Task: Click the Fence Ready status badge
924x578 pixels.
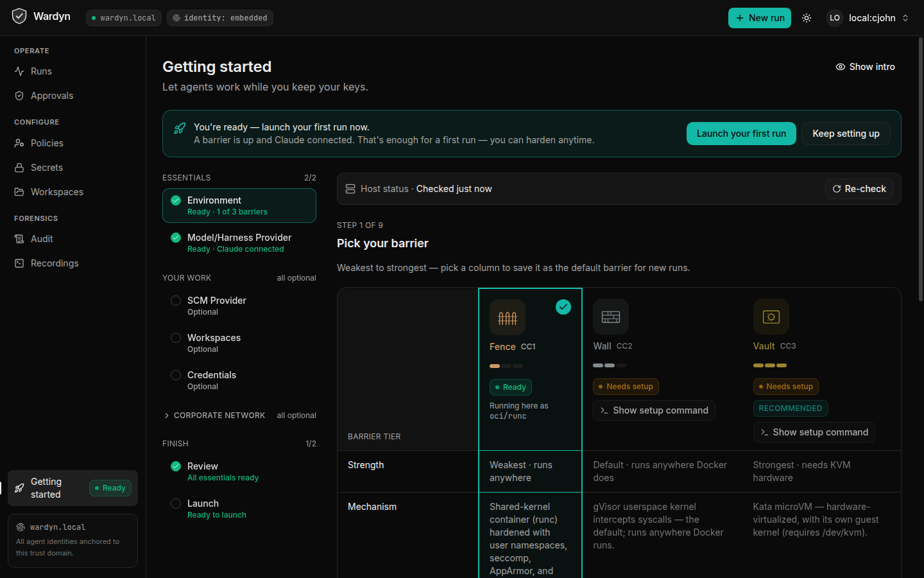Action: point(511,387)
